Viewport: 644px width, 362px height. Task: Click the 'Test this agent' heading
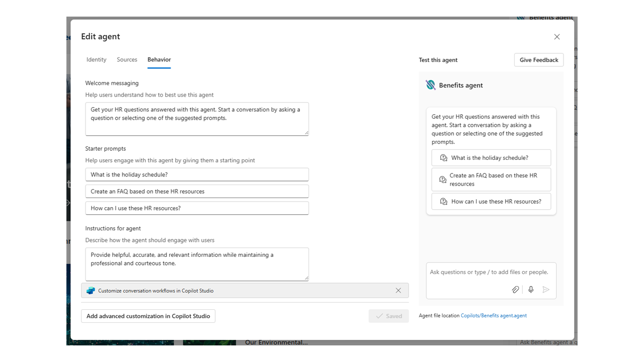[438, 60]
